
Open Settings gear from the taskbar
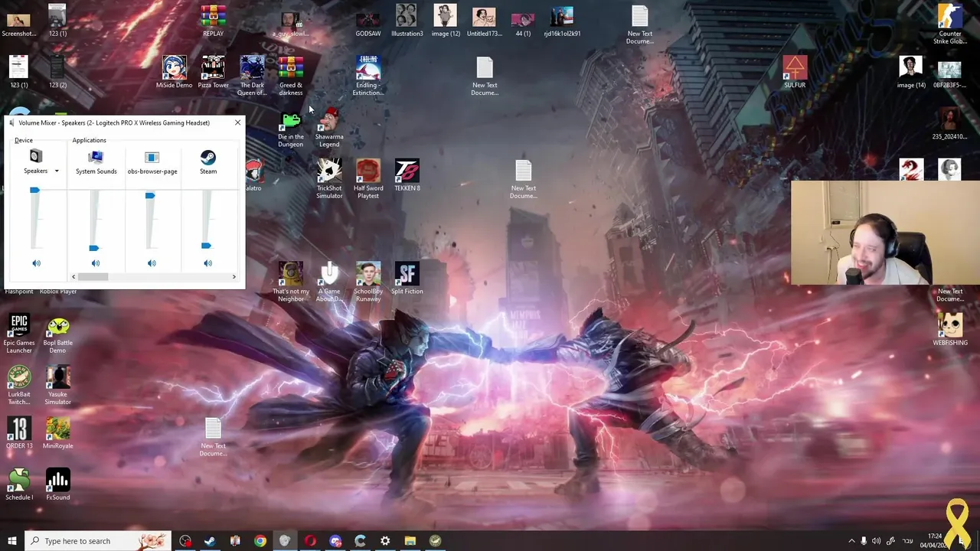point(385,541)
